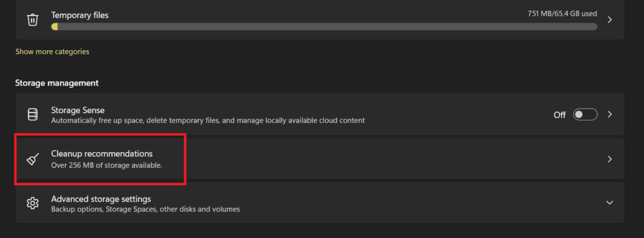
Task: Click the Temporary files label
Action: (x=80, y=15)
